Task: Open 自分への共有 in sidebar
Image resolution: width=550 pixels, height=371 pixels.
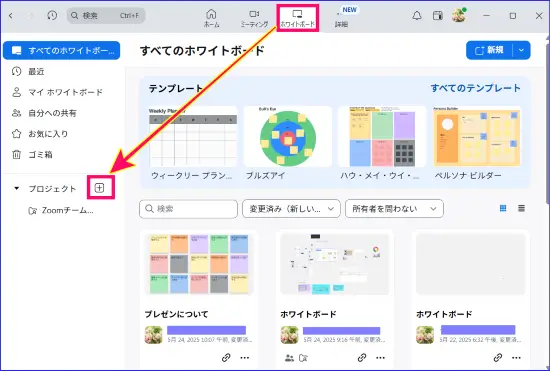Action: 44,113
